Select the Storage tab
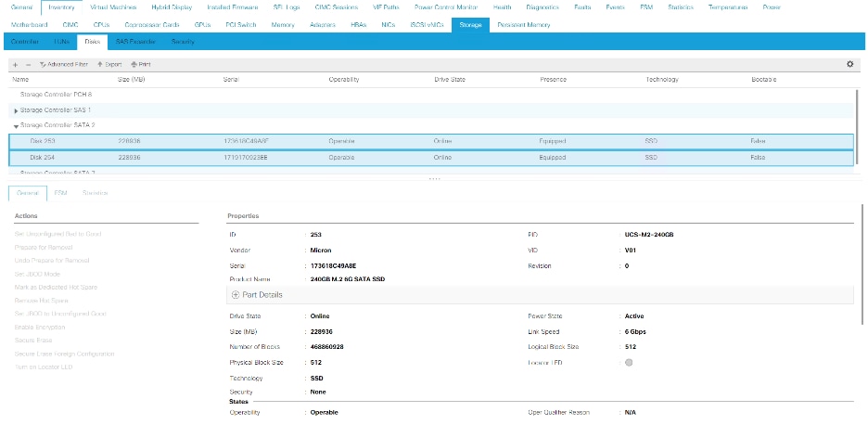 (470, 25)
